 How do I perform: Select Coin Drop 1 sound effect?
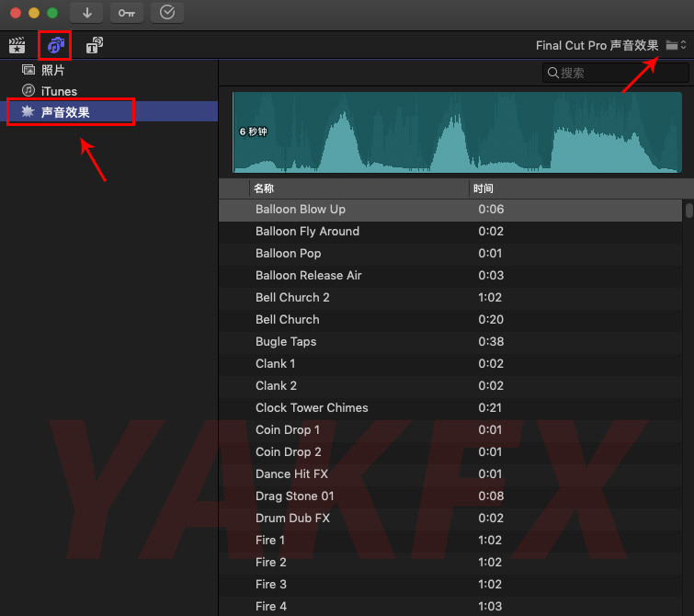coord(450,430)
